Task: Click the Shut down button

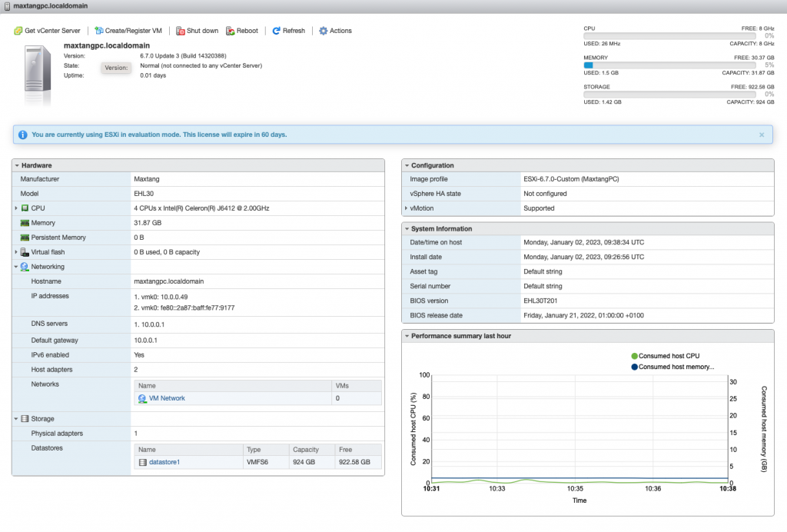Action: [x=198, y=31]
